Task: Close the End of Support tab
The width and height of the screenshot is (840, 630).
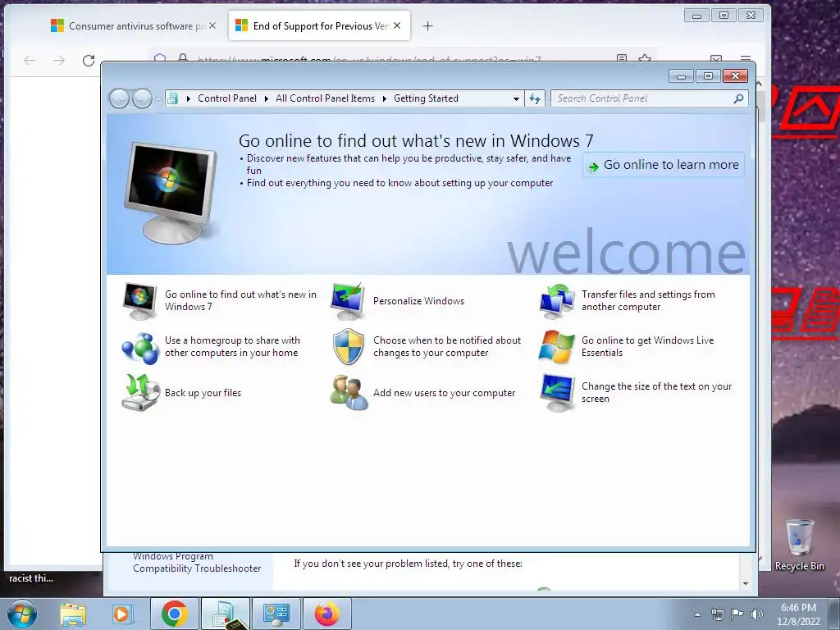Action: point(397,25)
